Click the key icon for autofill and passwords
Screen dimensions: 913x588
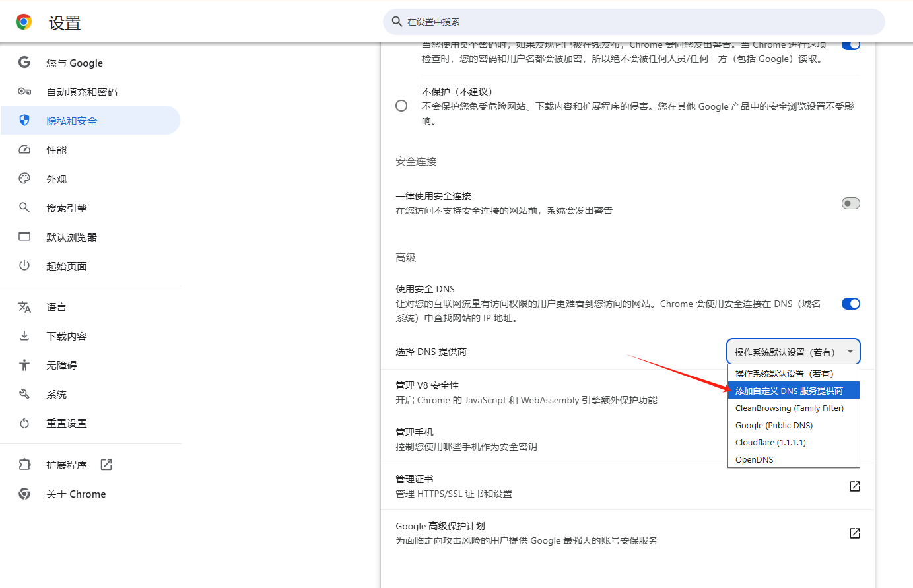click(24, 92)
